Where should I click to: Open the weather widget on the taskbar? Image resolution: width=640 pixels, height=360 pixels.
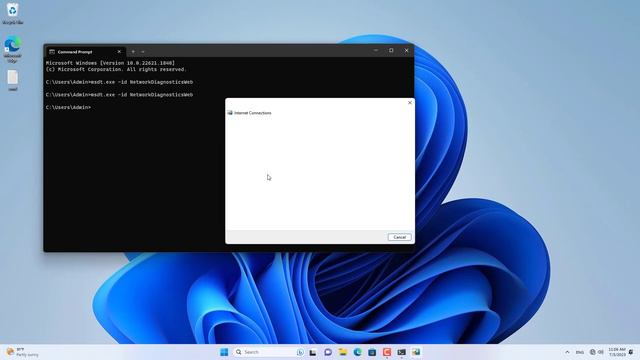(x=22, y=352)
